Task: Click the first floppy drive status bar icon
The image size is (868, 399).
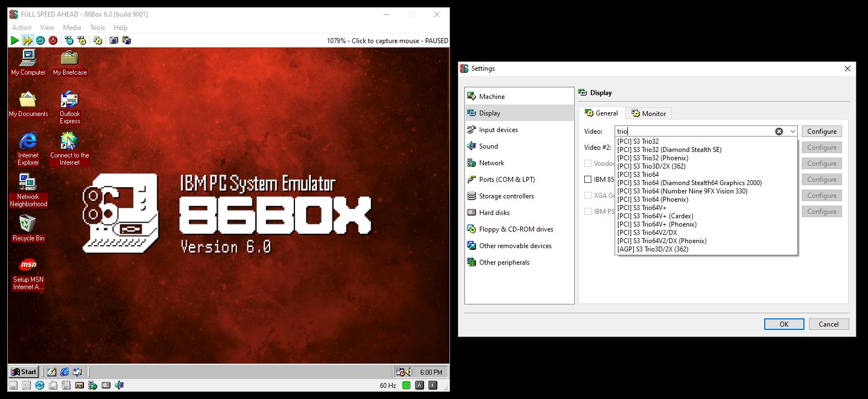Action: 13,385
